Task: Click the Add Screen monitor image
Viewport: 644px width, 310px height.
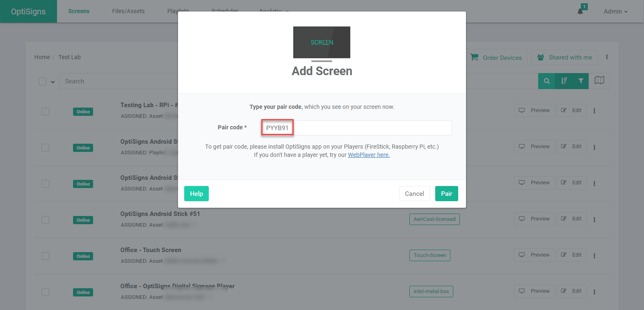Action: (x=322, y=43)
